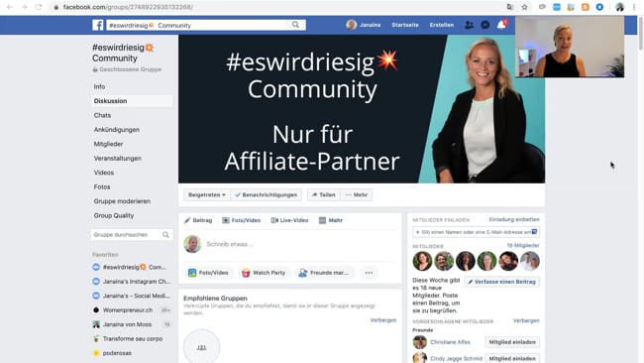Open Info in group sidebar
This screenshot has width=644, height=363.
click(99, 86)
